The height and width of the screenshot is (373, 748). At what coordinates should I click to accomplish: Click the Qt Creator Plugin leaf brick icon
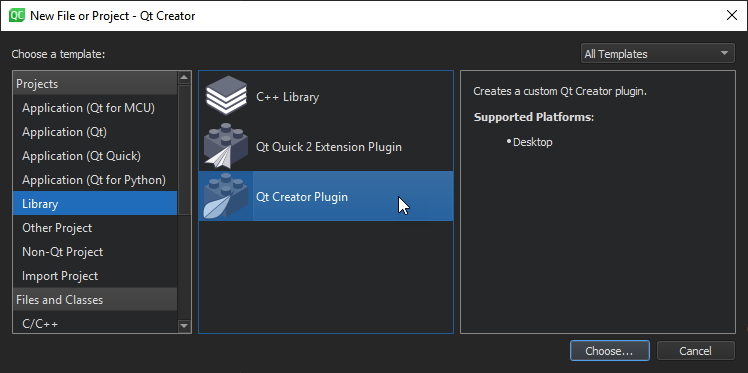[226, 196]
